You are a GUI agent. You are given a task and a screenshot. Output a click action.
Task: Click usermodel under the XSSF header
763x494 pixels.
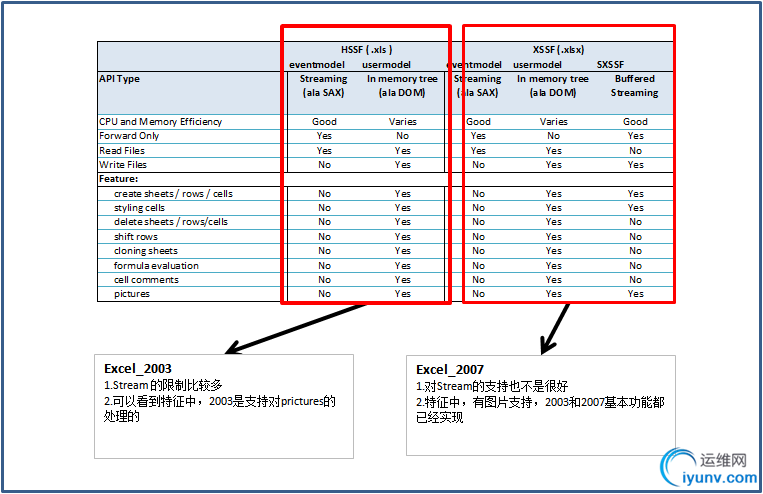click(537, 65)
